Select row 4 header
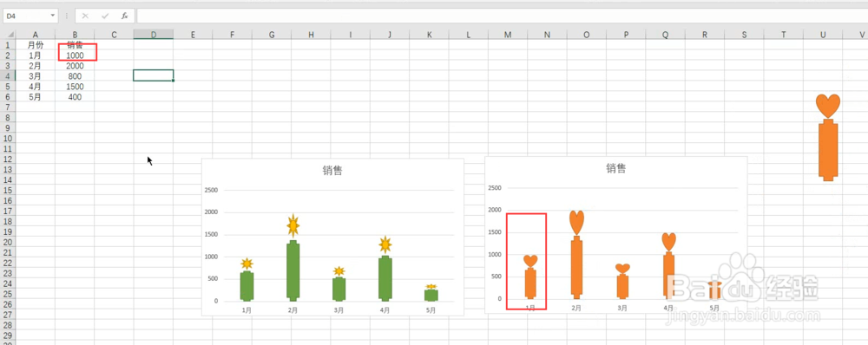The image size is (868, 345). tap(8, 75)
